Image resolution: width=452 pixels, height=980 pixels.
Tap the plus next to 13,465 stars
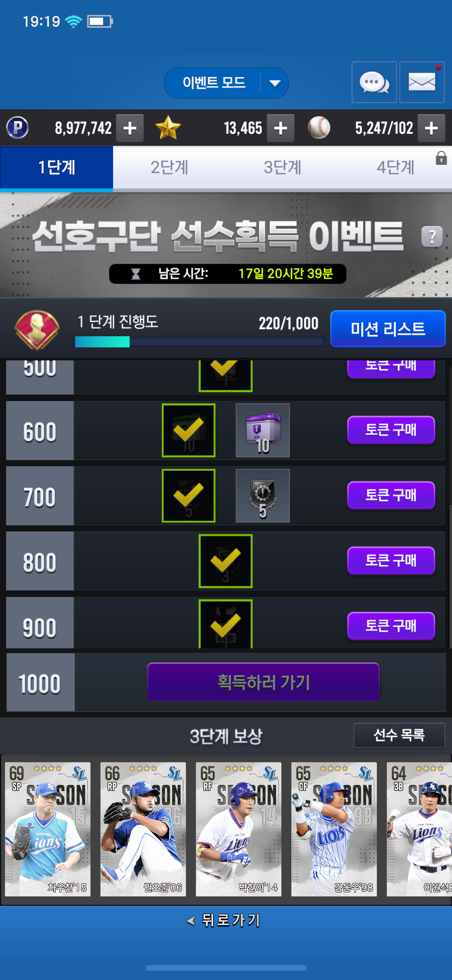coord(281,128)
